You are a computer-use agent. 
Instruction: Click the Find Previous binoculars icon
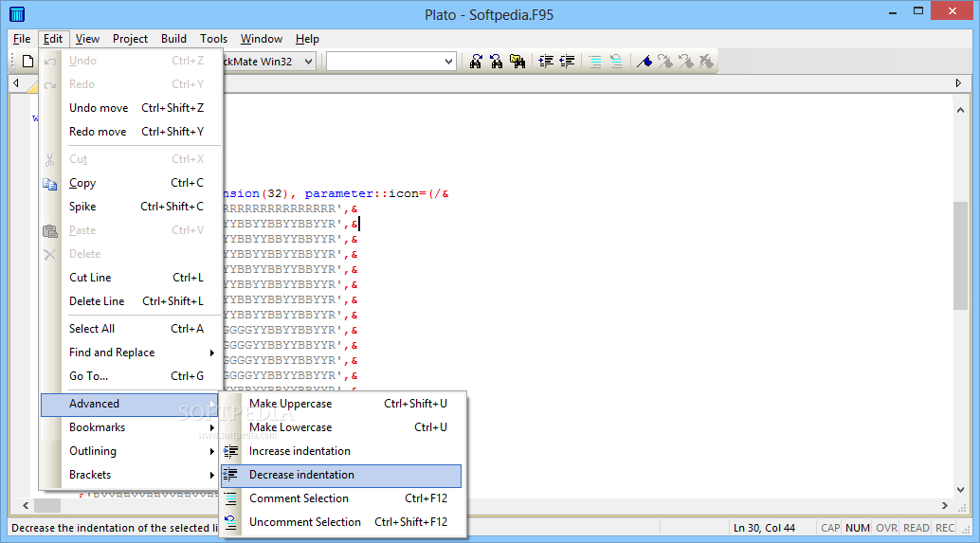coord(497,62)
